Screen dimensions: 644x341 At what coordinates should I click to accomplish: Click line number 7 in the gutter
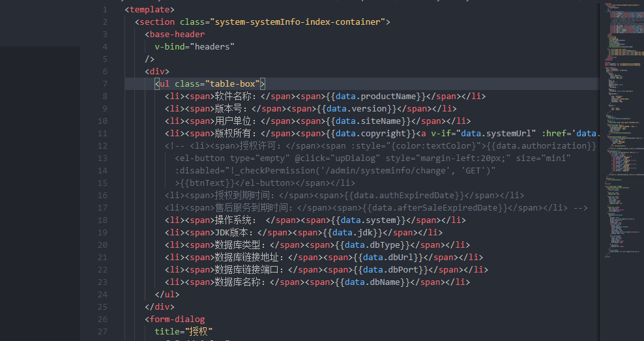point(104,84)
